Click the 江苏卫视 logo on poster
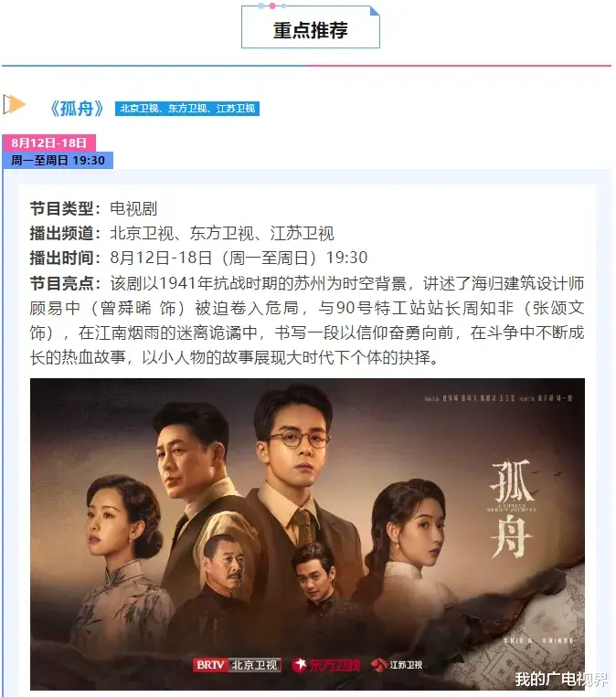Image resolution: width=616 pixels, height=697 pixels. (x=397, y=665)
